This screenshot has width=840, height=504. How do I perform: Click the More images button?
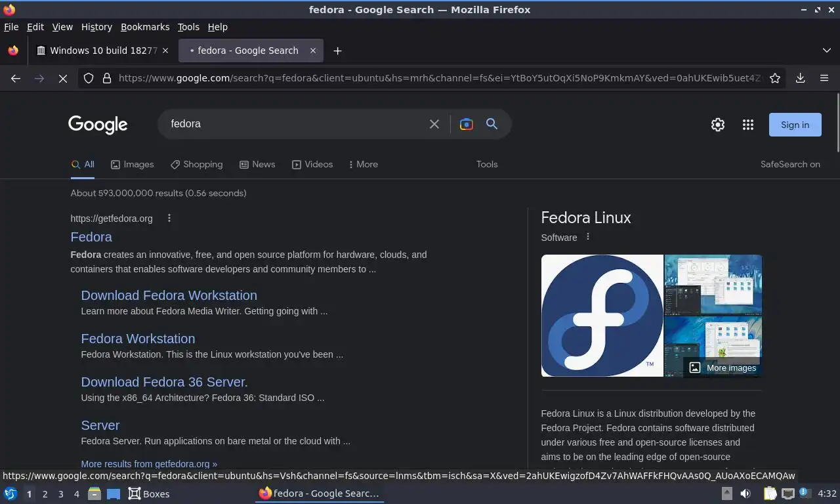click(723, 367)
